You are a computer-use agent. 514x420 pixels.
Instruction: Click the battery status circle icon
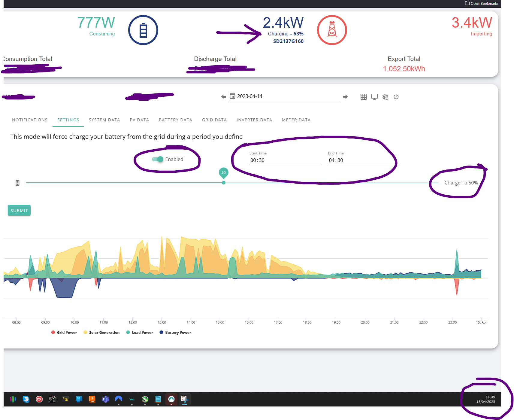point(143,30)
